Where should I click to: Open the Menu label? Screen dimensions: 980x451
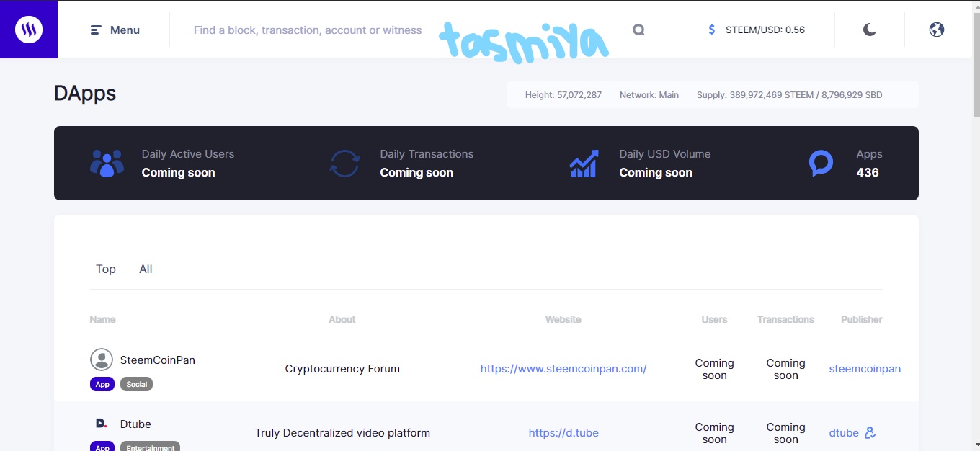pyautogui.click(x=125, y=30)
